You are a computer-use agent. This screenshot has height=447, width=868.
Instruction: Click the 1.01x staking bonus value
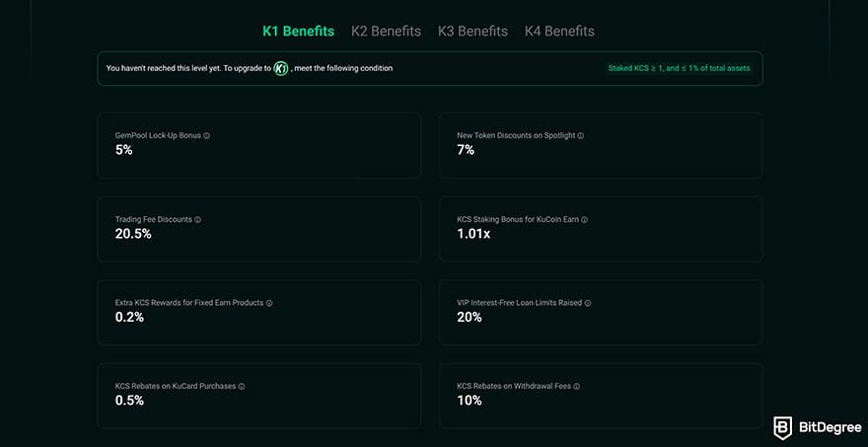473,234
